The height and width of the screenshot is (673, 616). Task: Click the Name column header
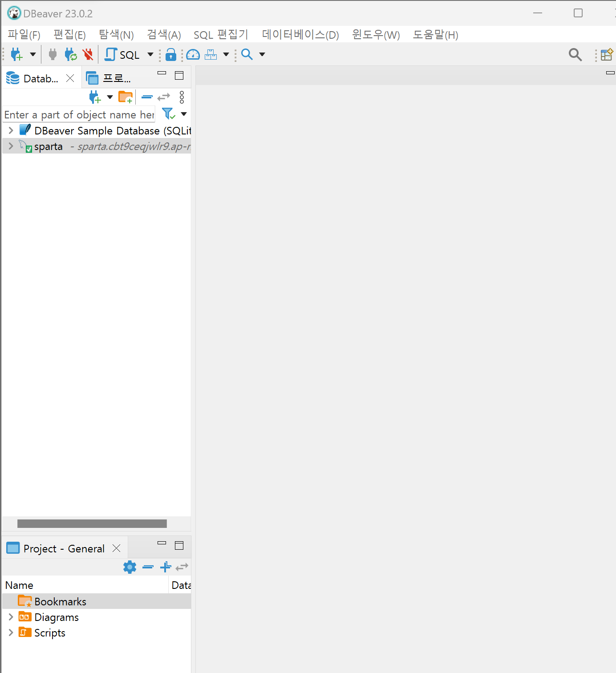coord(86,585)
